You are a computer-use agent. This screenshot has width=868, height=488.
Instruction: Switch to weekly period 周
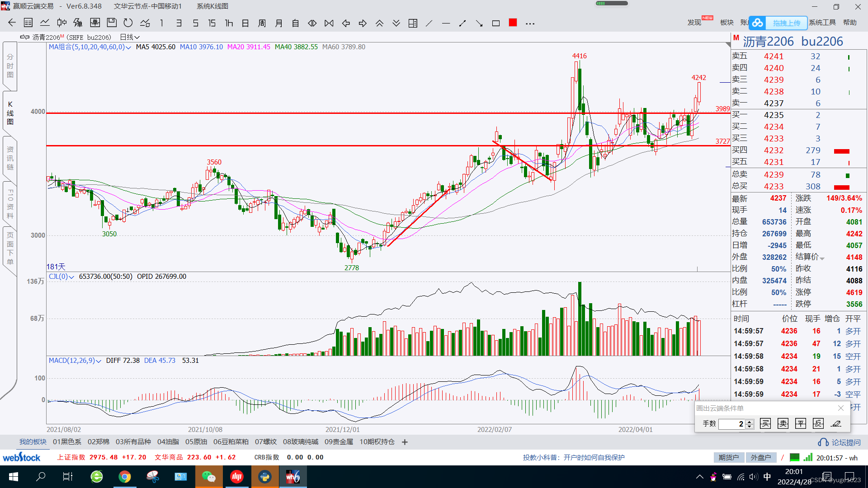(262, 23)
